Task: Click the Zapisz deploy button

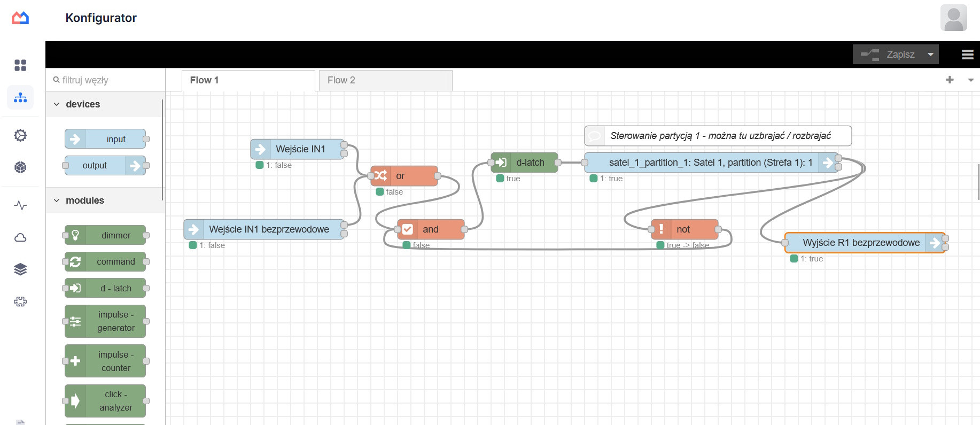Action: click(x=888, y=55)
